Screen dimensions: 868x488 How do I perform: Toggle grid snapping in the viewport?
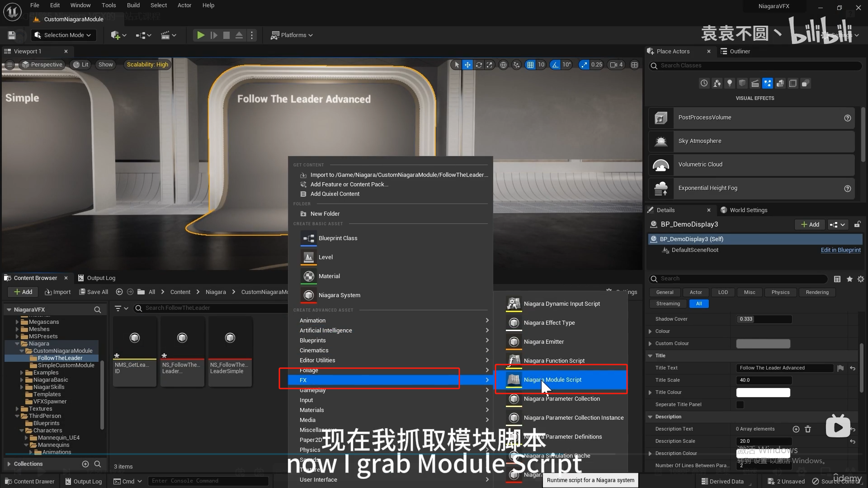pos(530,65)
